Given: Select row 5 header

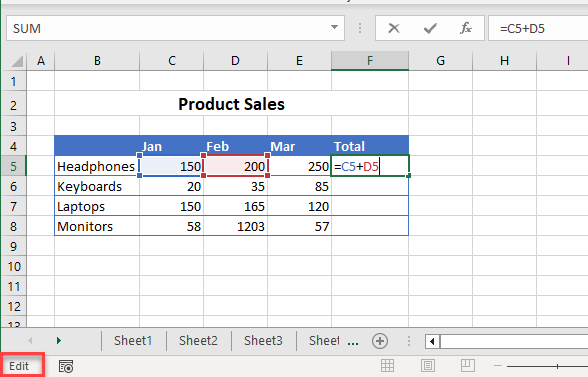Looking at the screenshot, I should coord(14,166).
